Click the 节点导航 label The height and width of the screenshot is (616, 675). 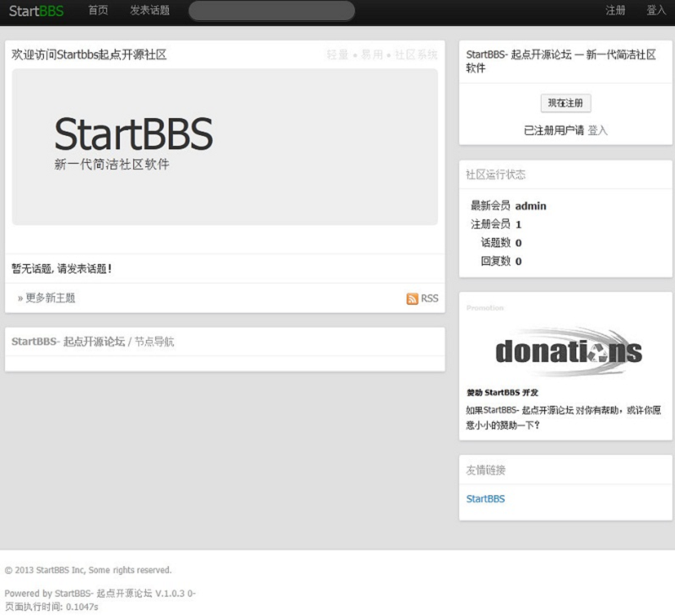click(x=154, y=342)
